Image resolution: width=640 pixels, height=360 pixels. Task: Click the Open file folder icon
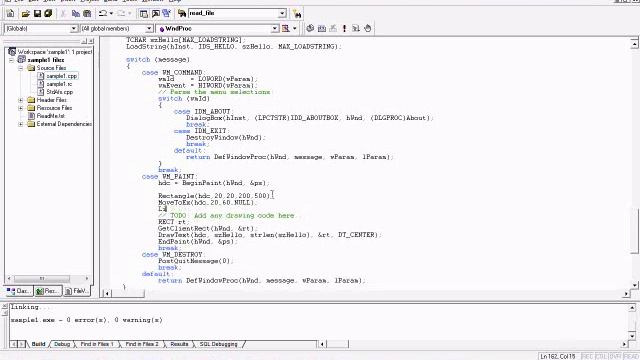(x=26, y=13)
